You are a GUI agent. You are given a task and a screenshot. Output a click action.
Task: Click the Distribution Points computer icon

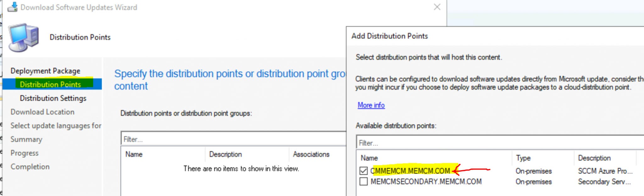click(x=24, y=37)
